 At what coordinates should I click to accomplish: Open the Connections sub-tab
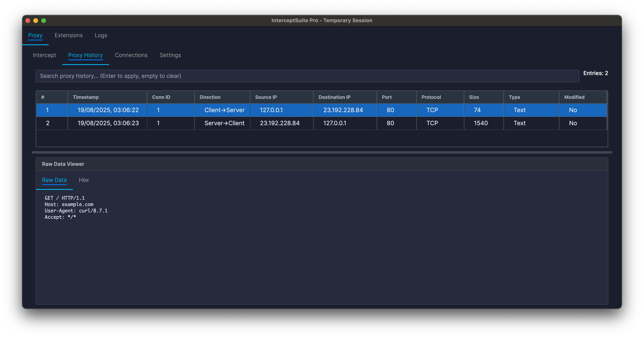click(131, 55)
